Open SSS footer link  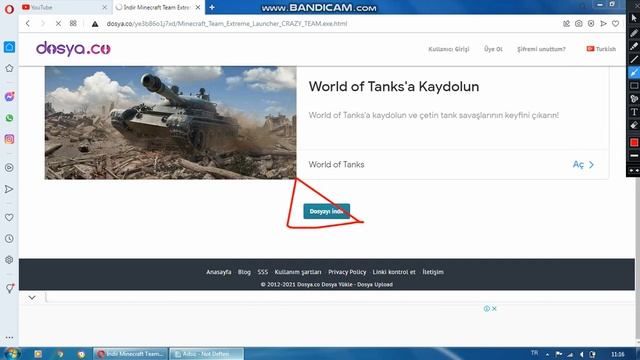pyautogui.click(x=262, y=272)
